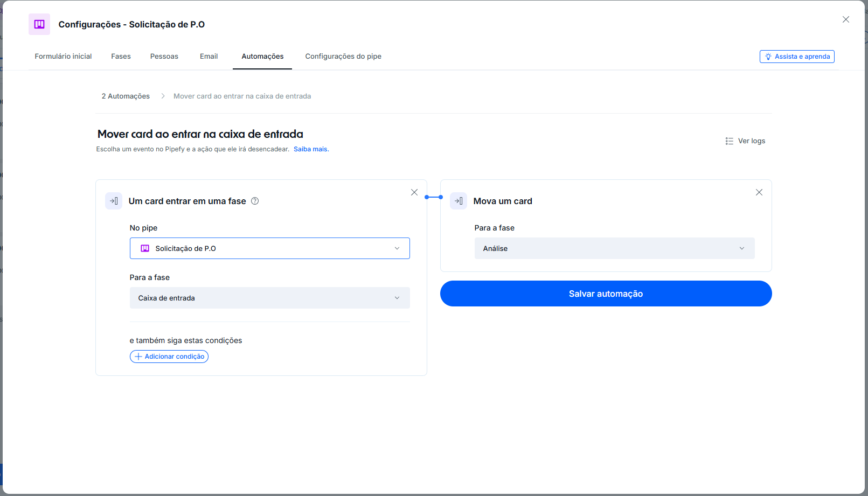Click the automation title 'Mover card ao entrar na caixa de entrada'

[200, 134]
